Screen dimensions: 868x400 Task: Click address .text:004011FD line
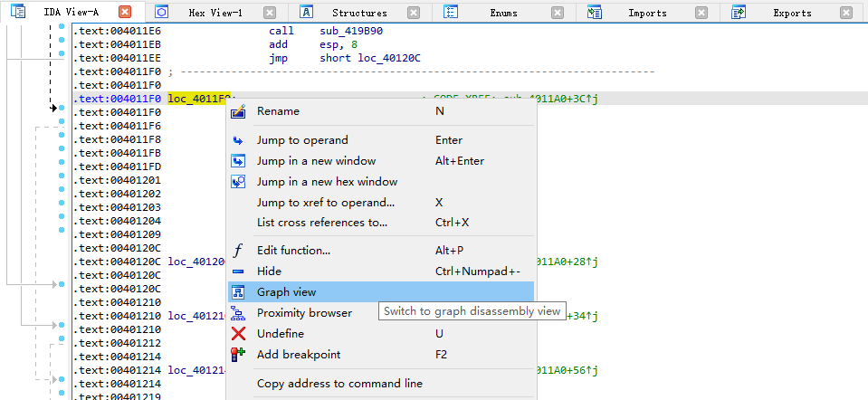(117, 167)
